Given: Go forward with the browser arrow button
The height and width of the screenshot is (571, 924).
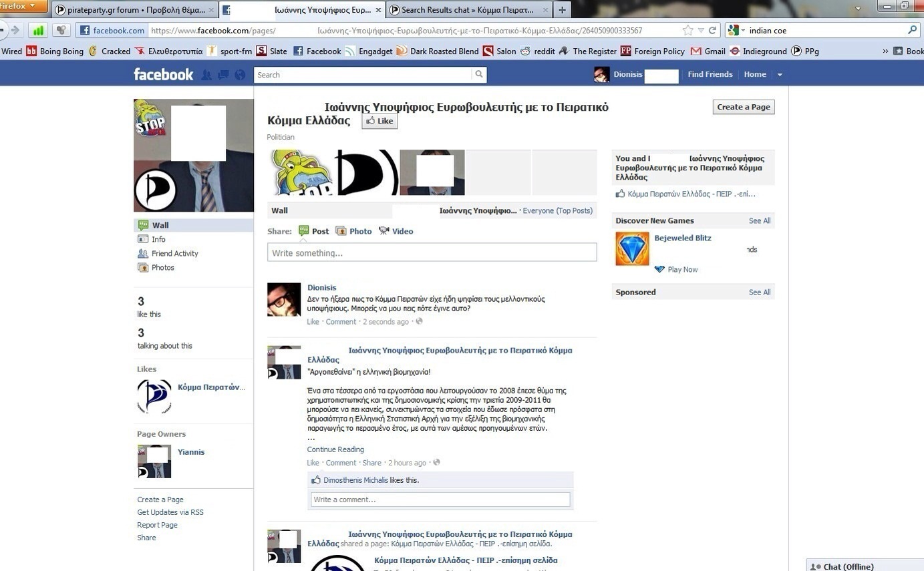Looking at the screenshot, I should coord(15,30).
